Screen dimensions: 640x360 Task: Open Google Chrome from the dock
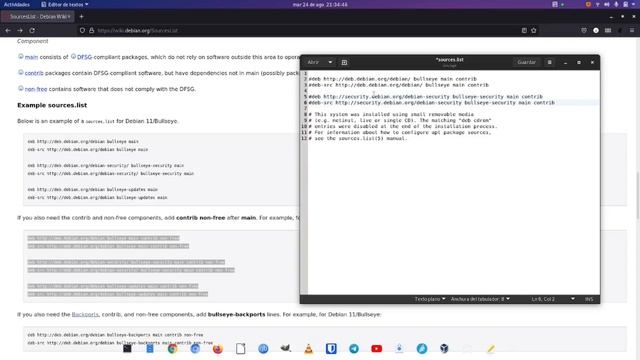point(173,349)
